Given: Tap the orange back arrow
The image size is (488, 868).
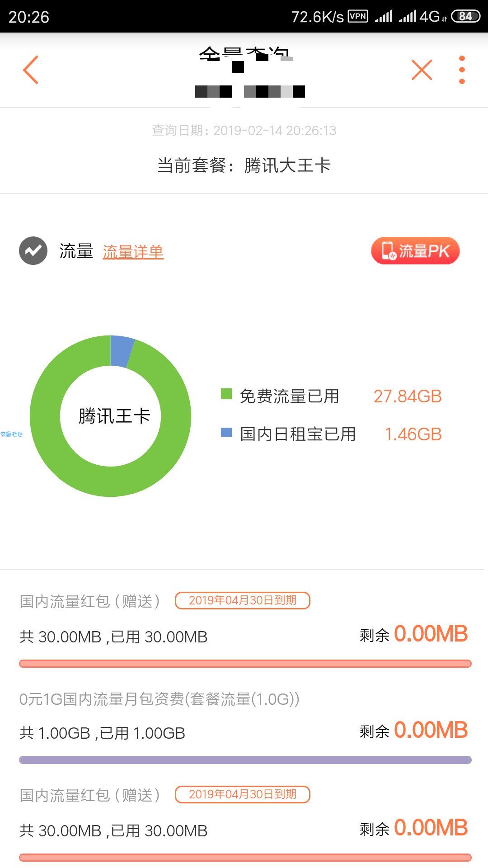Looking at the screenshot, I should [x=31, y=70].
